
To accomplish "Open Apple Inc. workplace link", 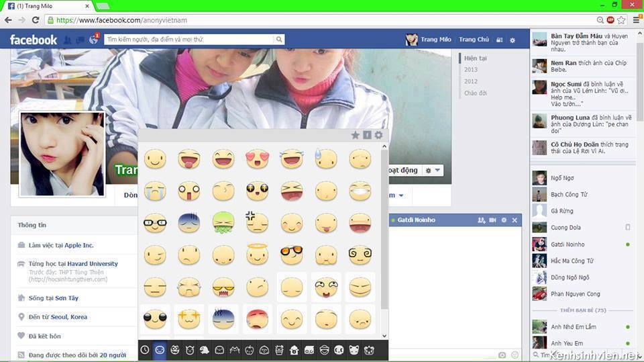I will [79, 246].
